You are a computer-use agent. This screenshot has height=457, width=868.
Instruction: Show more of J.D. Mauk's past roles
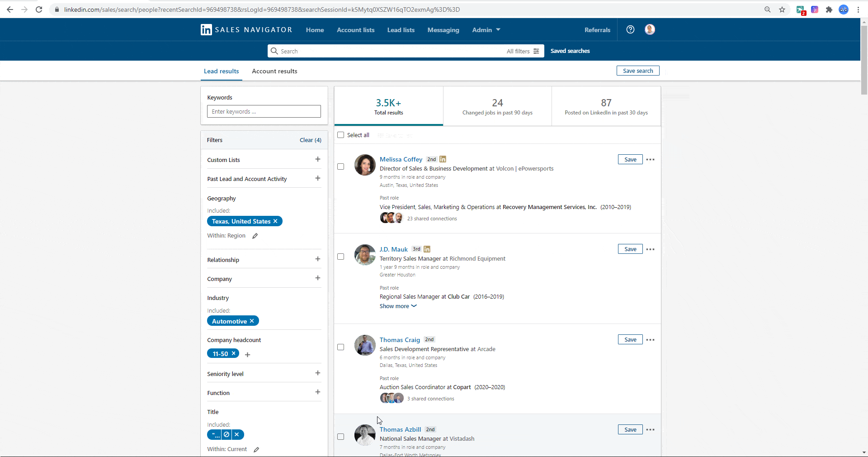coord(398,306)
